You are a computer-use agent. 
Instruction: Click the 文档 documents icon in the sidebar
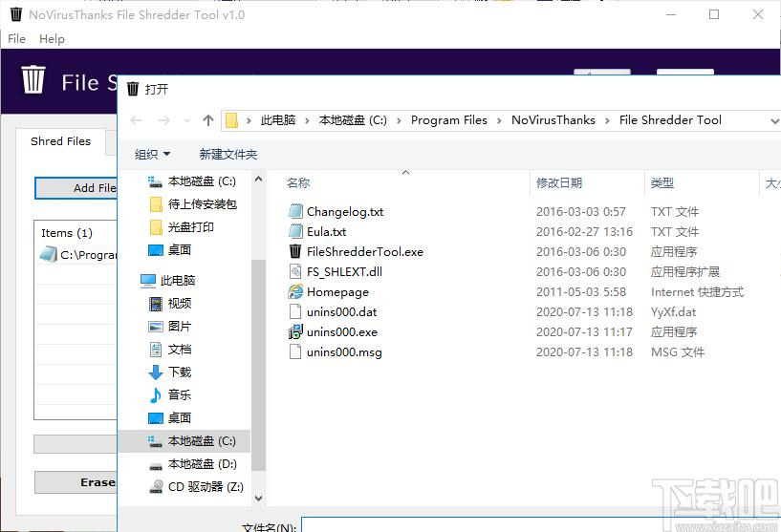click(156, 350)
